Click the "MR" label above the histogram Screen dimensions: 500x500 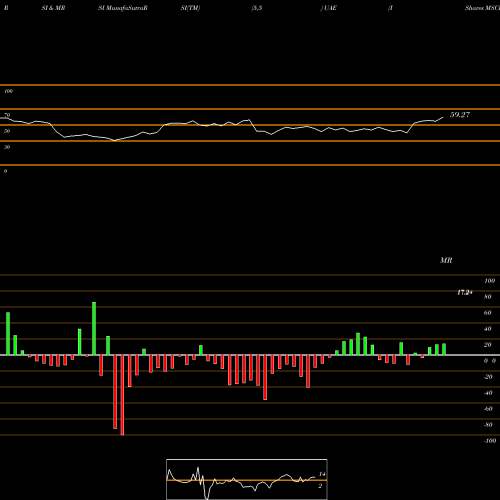click(x=446, y=260)
